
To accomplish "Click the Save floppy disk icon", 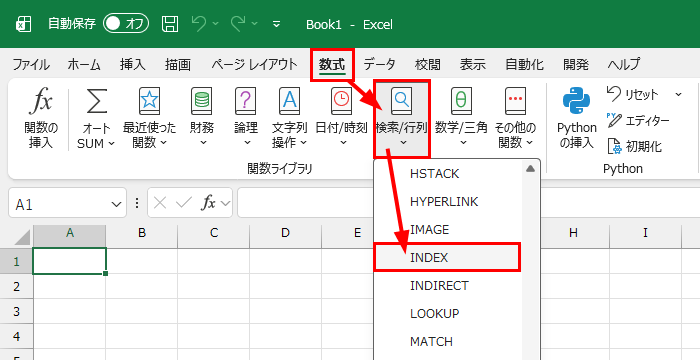I will (170, 24).
